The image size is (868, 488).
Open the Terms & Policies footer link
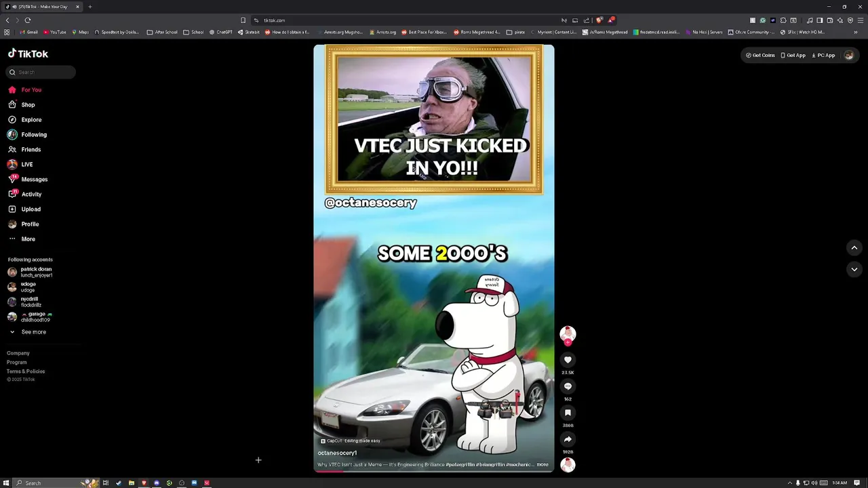pyautogui.click(x=26, y=371)
